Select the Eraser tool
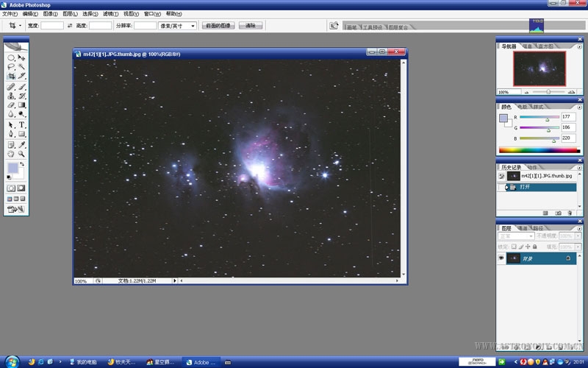The width and height of the screenshot is (588, 368). point(11,105)
